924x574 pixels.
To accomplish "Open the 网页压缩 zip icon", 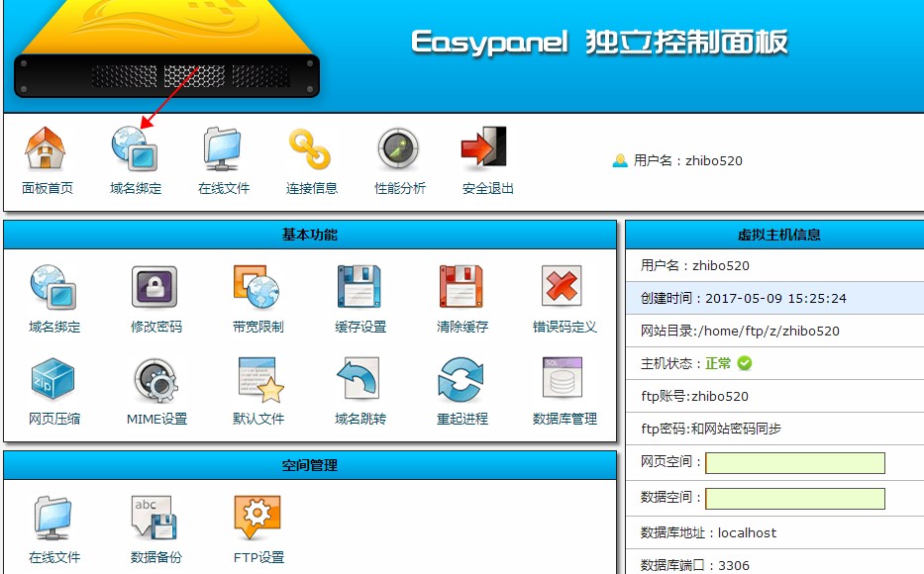I will [x=54, y=380].
